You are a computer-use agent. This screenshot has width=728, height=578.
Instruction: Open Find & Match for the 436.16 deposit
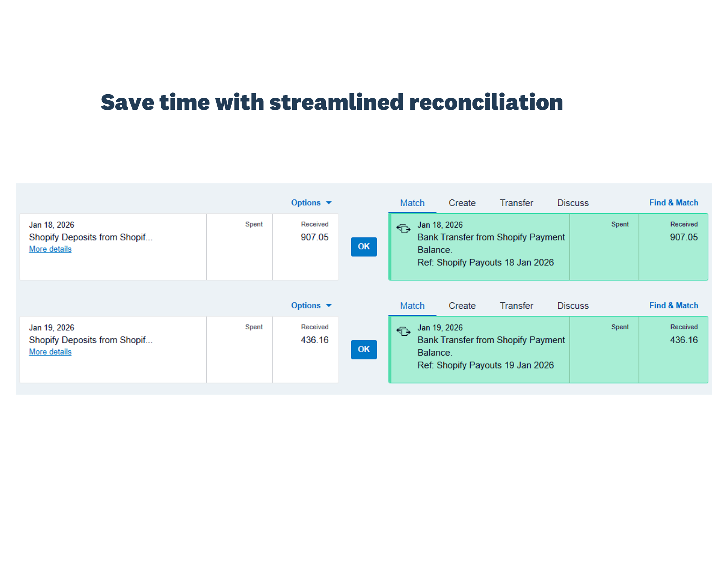coord(673,305)
